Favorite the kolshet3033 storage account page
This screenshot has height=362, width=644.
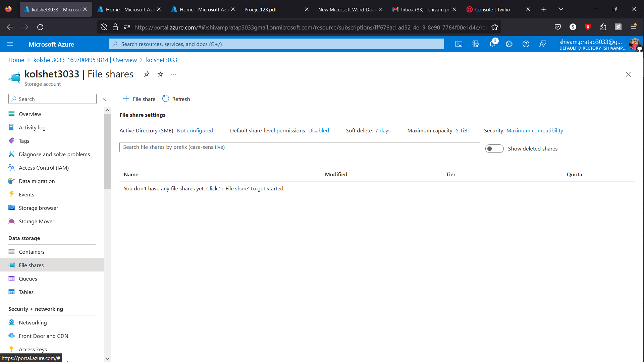pyautogui.click(x=160, y=74)
